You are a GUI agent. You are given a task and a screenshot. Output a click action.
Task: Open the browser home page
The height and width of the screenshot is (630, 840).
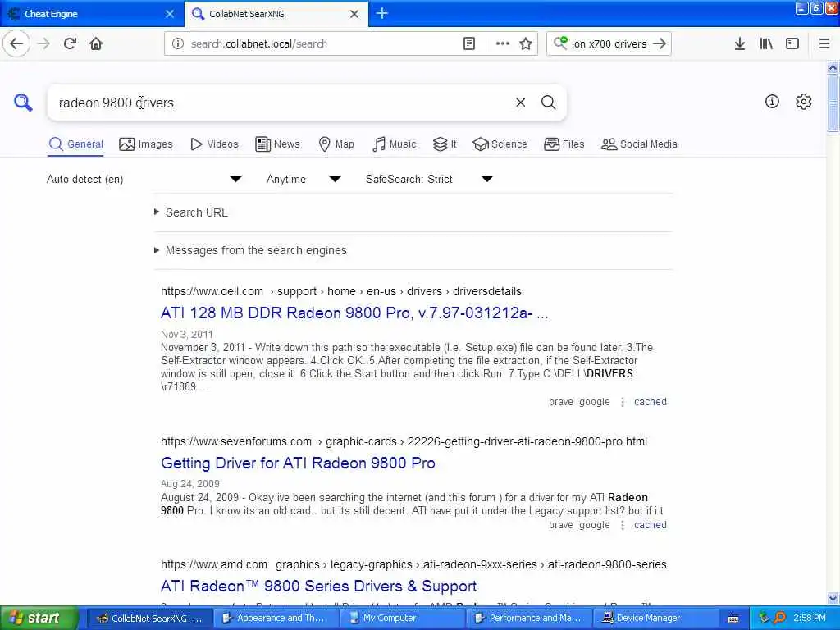pyautogui.click(x=96, y=43)
